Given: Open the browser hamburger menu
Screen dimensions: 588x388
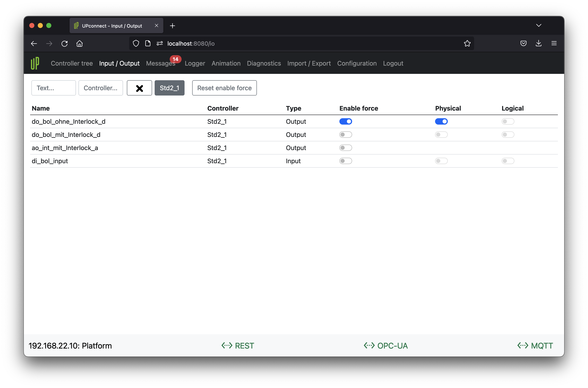Looking at the screenshot, I should (x=554, y=44).
